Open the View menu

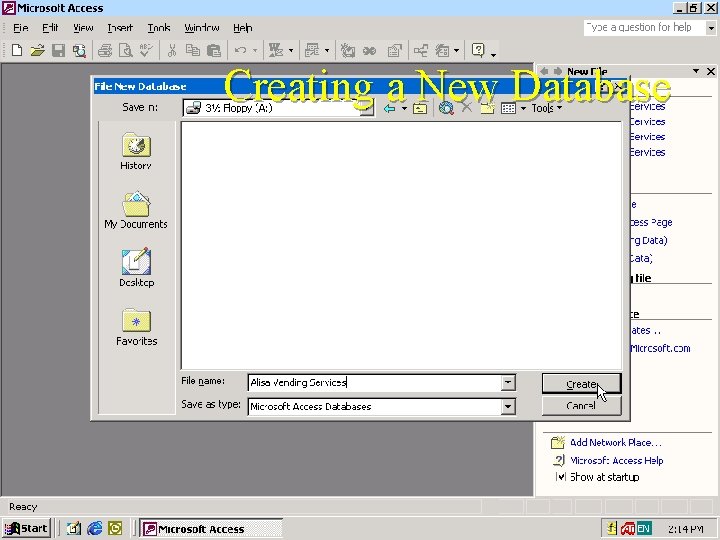click(83, 28)
